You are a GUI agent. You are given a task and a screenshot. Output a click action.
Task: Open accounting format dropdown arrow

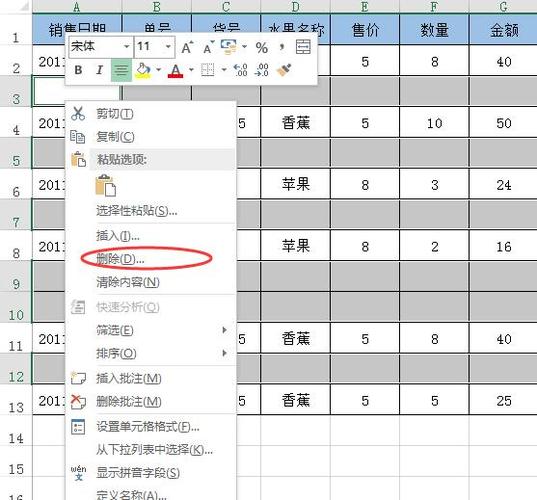point(245,46)
